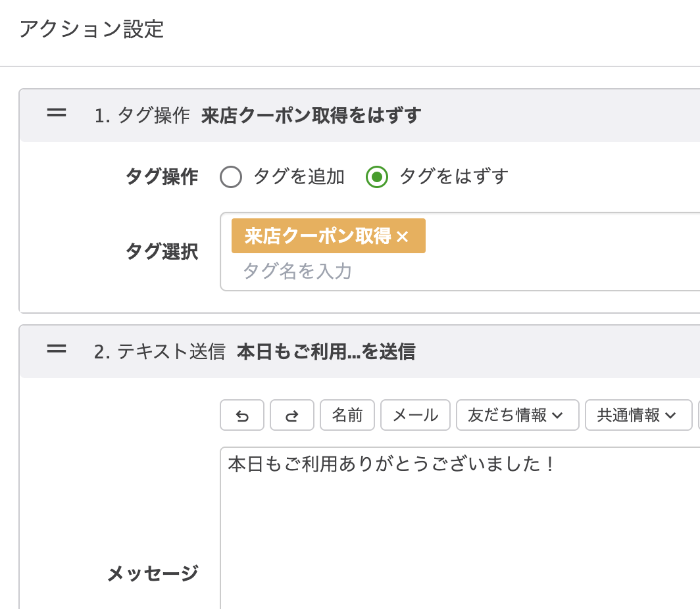Screen dimensions: 700x609
Task: Select the action 2 テキスト送信 header bar
Action: pyautogui.click(x=263, y=351)
